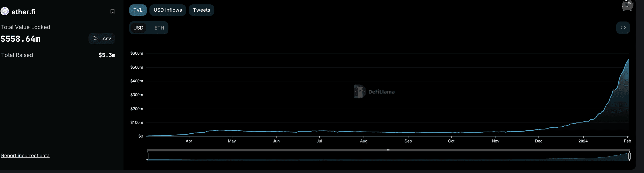Click the Feb x-axis label
The width and height of the screenshot is (644, 173).
(x=627, y=141)
